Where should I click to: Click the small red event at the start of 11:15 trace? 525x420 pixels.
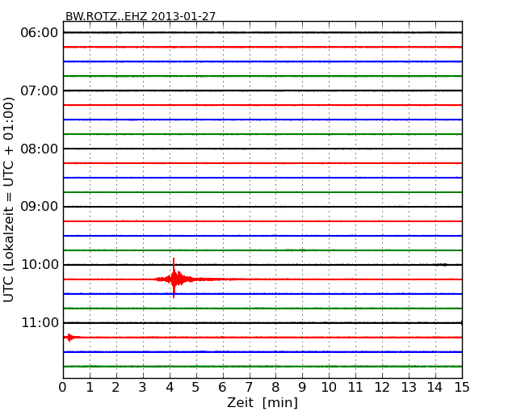[69, 338]
